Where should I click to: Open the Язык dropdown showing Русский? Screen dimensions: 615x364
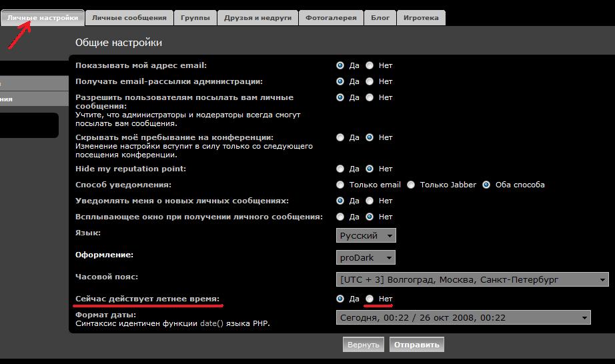pos(366,235)
